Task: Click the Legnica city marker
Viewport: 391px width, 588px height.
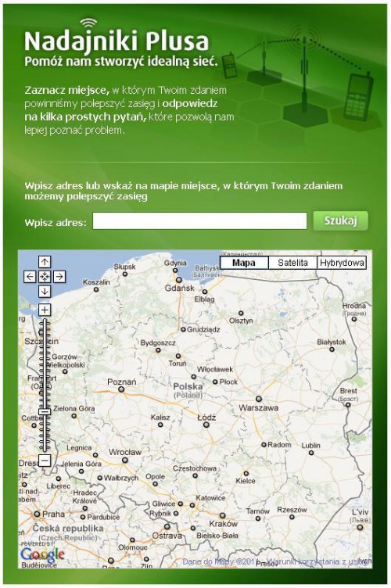Action: point(95,455)
